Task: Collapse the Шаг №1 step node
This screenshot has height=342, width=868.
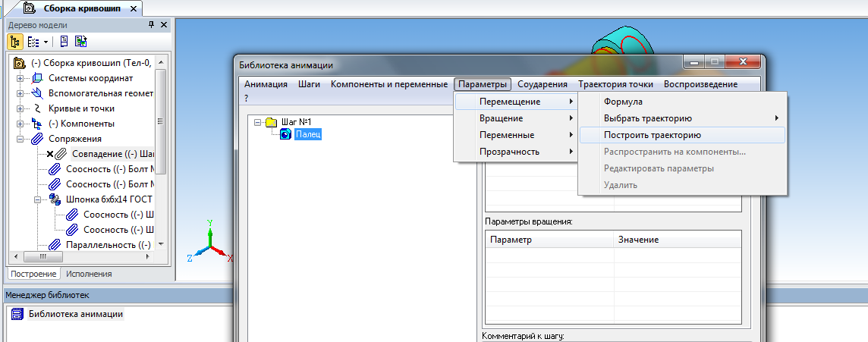Action: coord(258,122)
